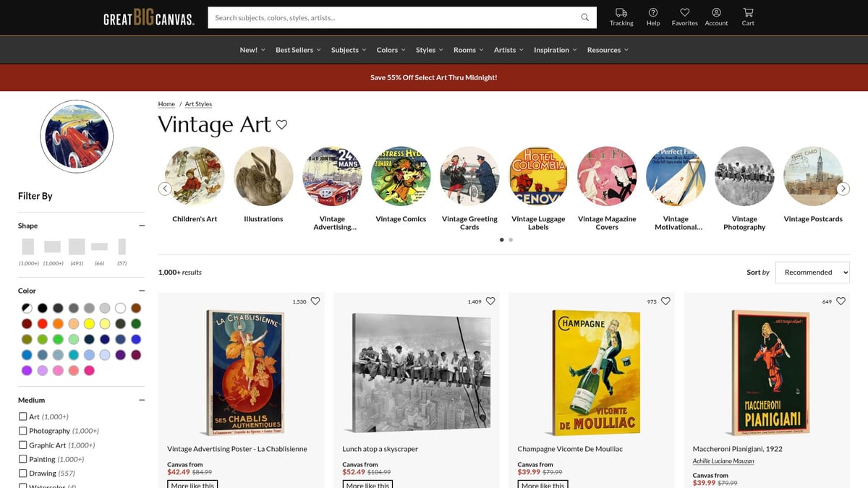Expand the New! menu
The image size is (868, 488).
click(x=252, y=50)
